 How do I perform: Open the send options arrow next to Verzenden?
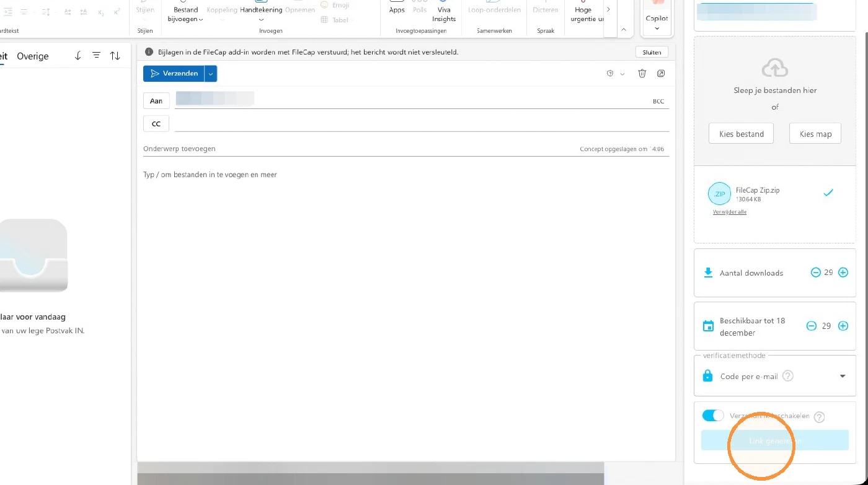[211, 74]
